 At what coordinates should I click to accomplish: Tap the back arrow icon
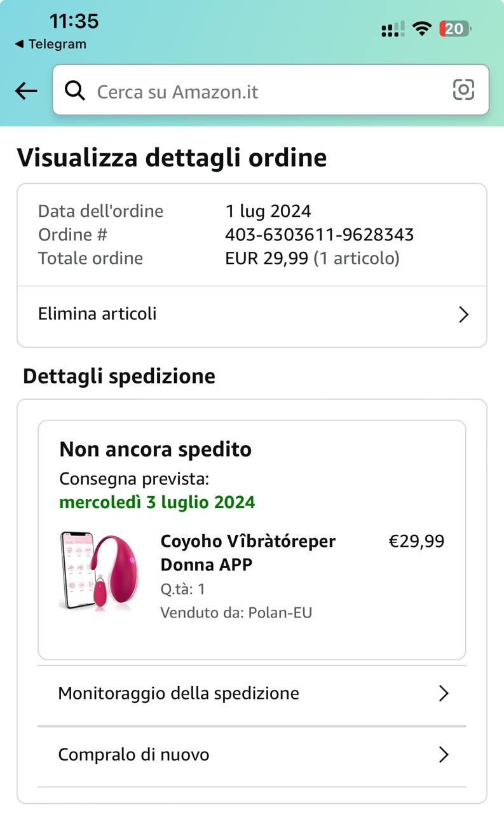(x=26, y=91)
